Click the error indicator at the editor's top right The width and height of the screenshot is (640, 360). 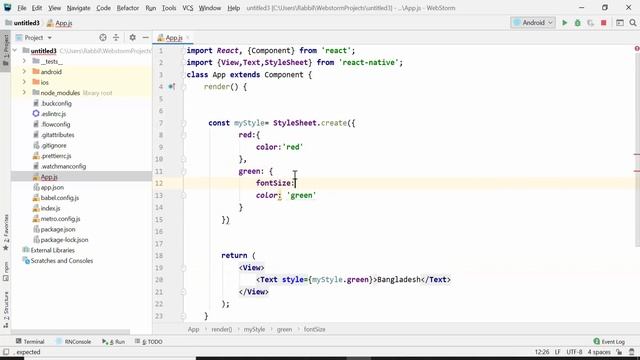tap(637, 49)
